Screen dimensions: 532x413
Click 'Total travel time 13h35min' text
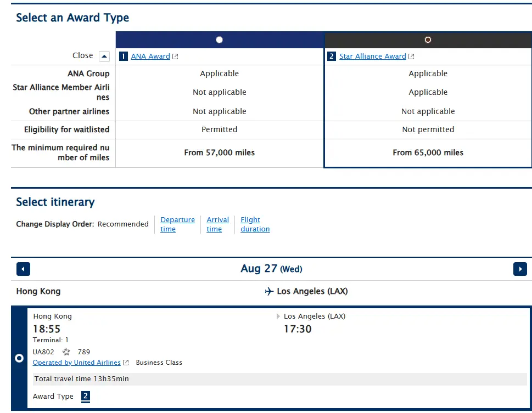81,379
